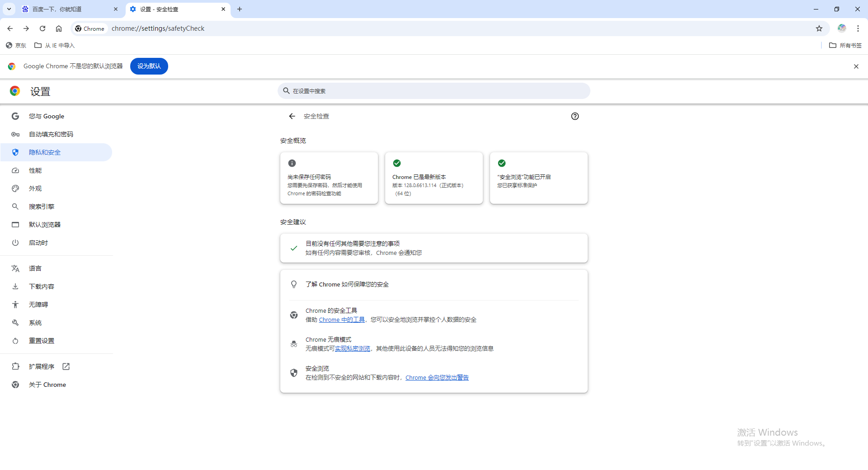Open a new tab with plus button
This screenshot has width=868, height=470.
(x=240, y=9)
